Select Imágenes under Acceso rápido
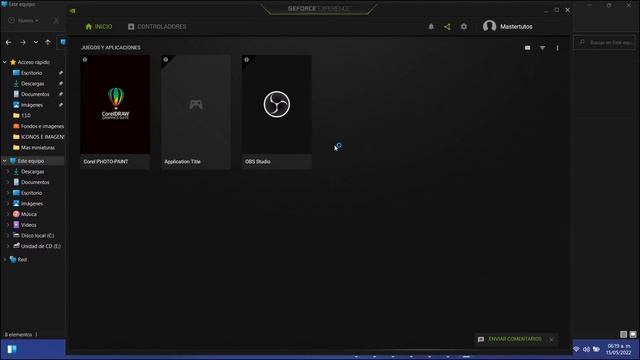Image resolution: width=640 pixels, height=360 pixels. pyautogui.click(x=32, y=105)
